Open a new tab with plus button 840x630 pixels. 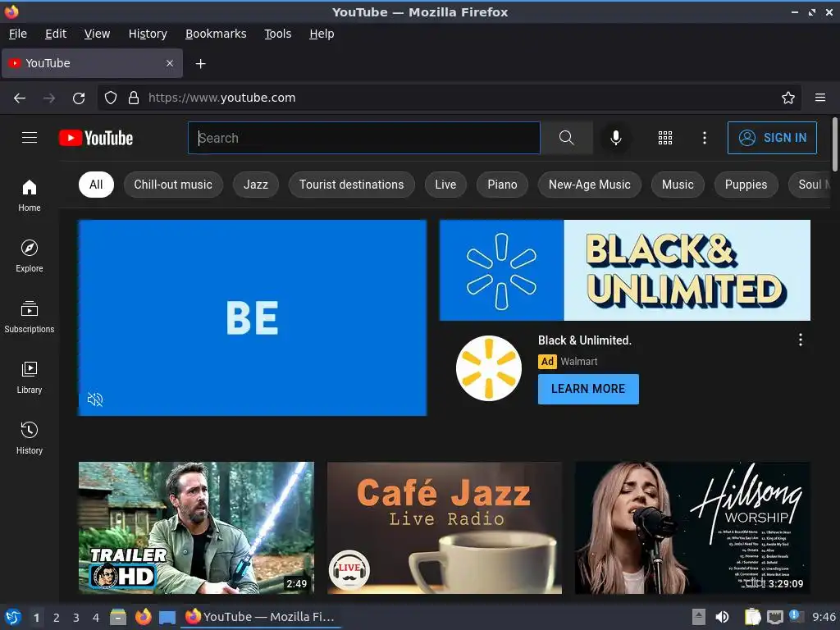tap(200, 64)
